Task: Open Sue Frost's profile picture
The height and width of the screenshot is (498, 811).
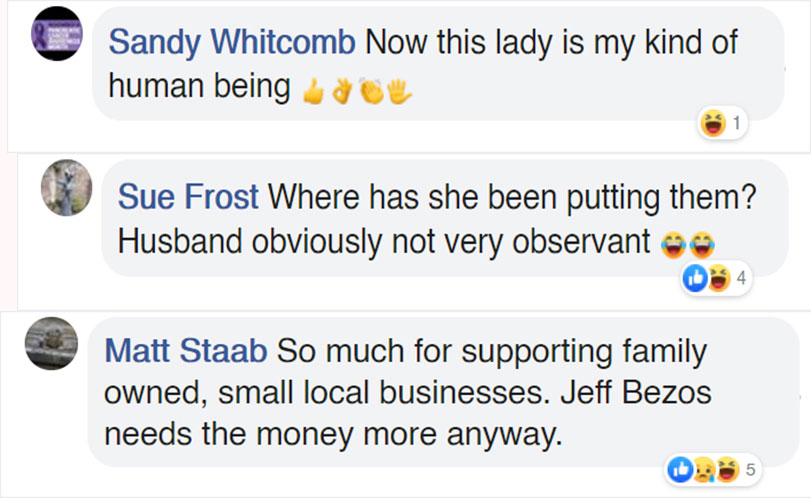Action: point(66,187)
